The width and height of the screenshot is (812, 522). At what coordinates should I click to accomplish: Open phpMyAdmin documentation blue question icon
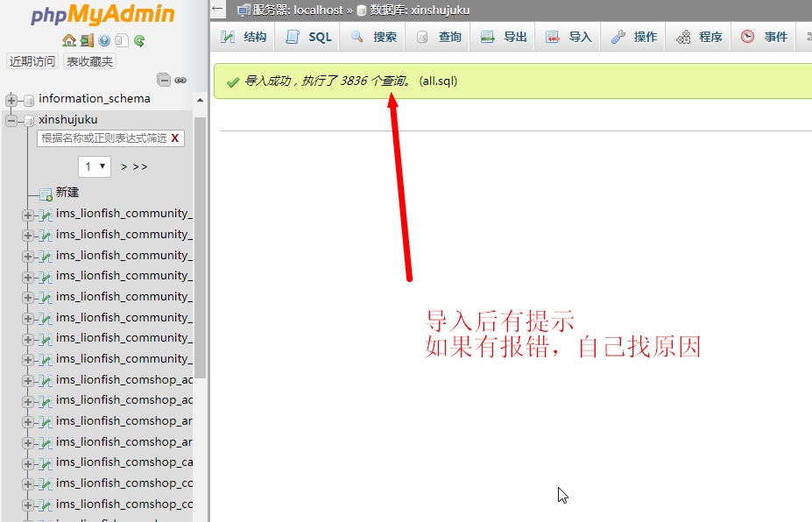coord(104,40)
